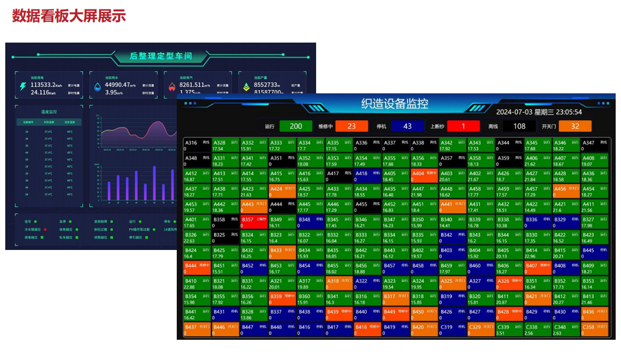Click the lightning bolt electricity icon
Screen dimensions: 621x364
[x=23, y=87]
